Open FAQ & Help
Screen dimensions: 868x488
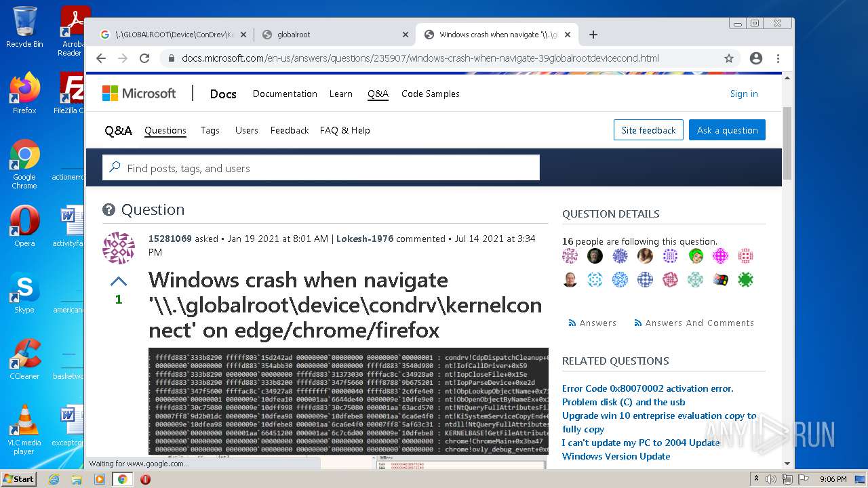345,130
